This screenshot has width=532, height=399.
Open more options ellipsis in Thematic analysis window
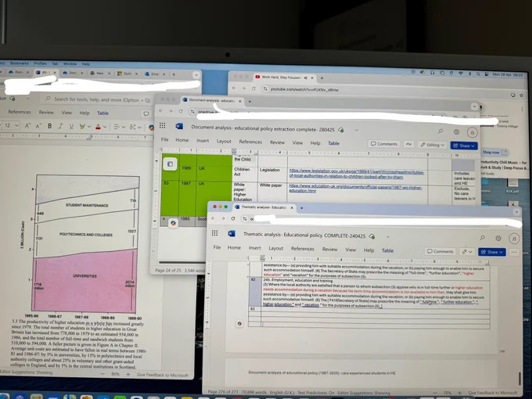tap(514, 253)
